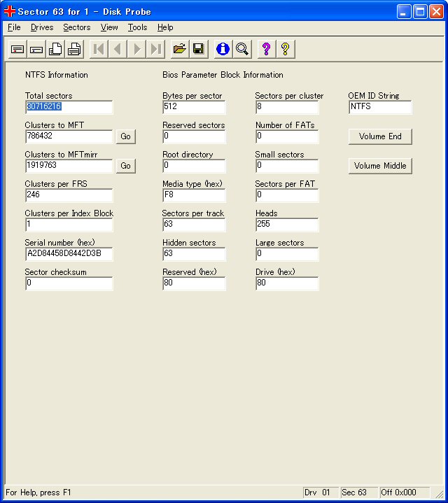Click the Volume Middle button

click(x=380, y=166)
